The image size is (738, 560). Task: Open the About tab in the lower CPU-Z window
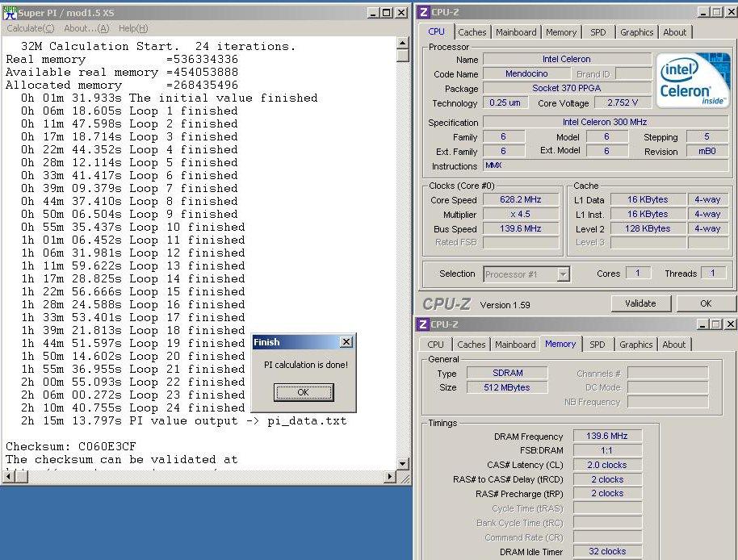point(674,345)
